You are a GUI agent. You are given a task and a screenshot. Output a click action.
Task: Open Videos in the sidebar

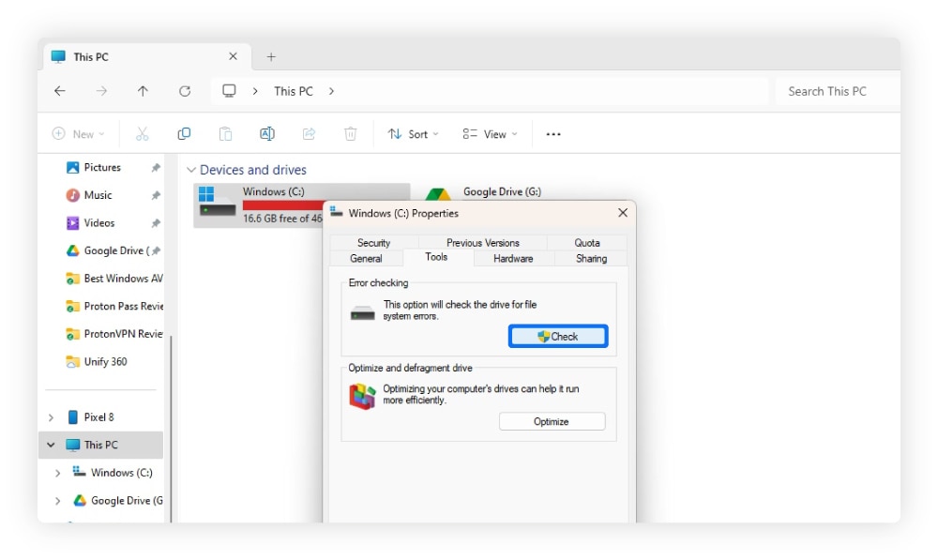(98, 223)
